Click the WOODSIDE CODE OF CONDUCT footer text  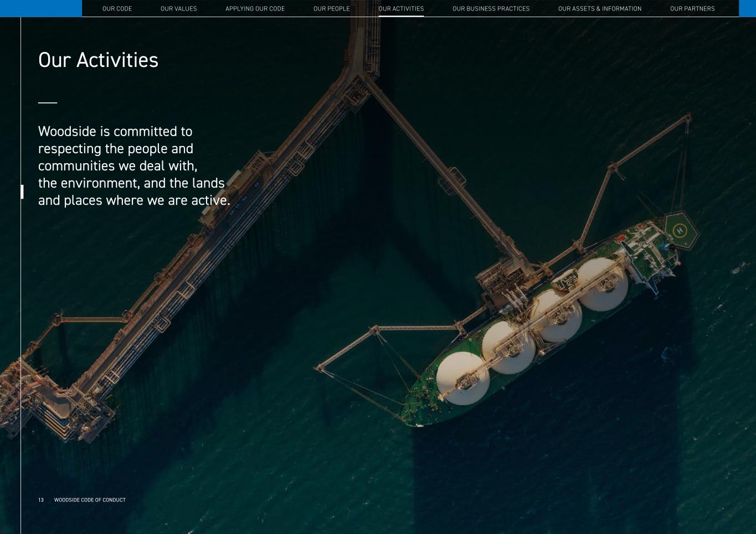[90, 500]
